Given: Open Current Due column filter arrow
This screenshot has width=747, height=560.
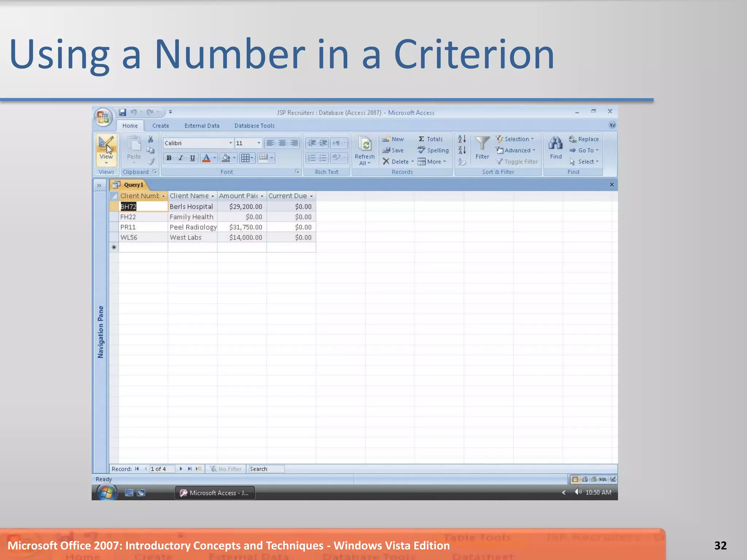Looking at the screenshot, I should (x=311, y=196).
